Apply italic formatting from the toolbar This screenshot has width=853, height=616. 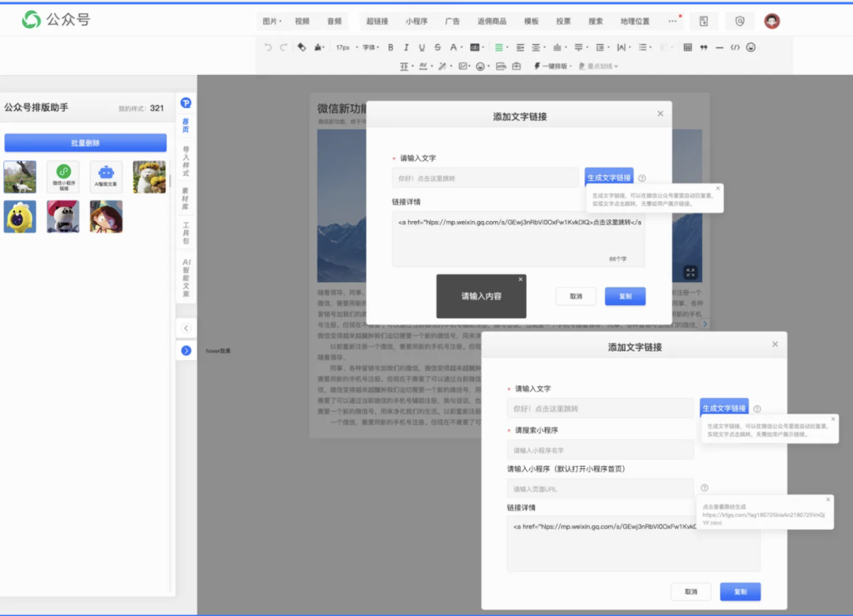[x=406, y=47]
